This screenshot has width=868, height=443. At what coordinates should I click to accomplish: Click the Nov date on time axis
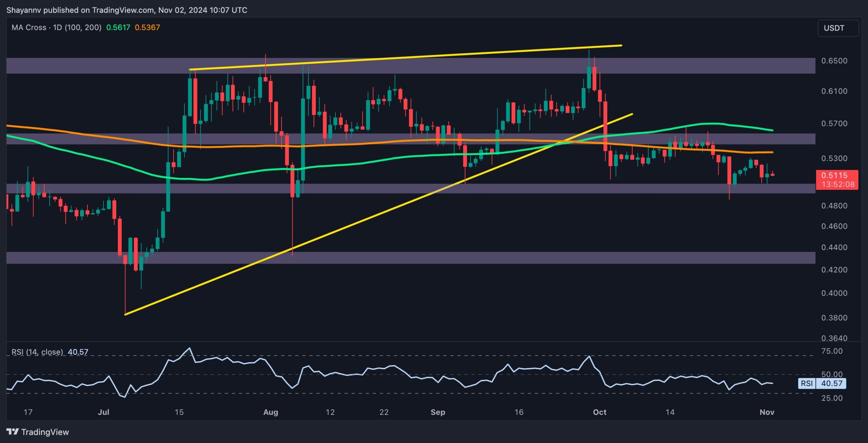coord(767,412)
